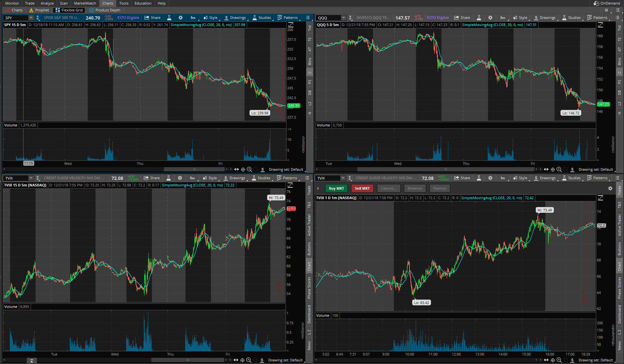Click the Share button on the QQQ chart
The image size is (624, 364).
pyautogui.click(x=462, y=18)
